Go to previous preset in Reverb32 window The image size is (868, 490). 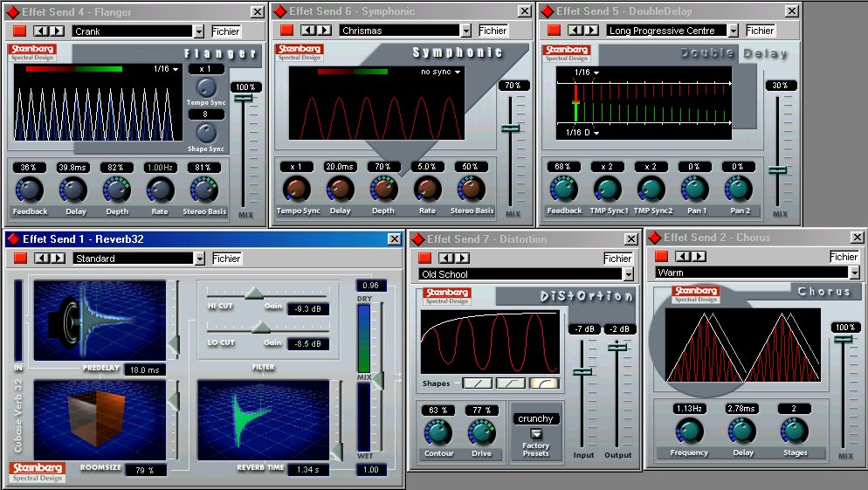pyautogui.click(x=42, y=258)
